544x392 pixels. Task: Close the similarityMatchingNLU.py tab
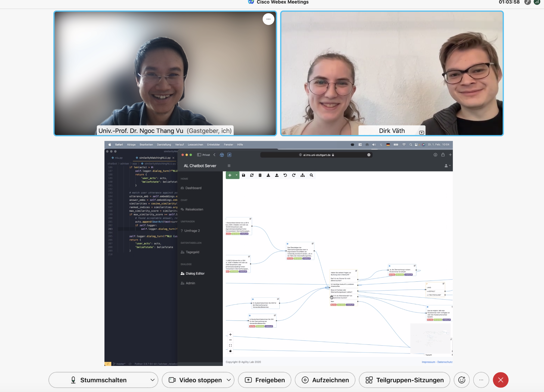174,158
